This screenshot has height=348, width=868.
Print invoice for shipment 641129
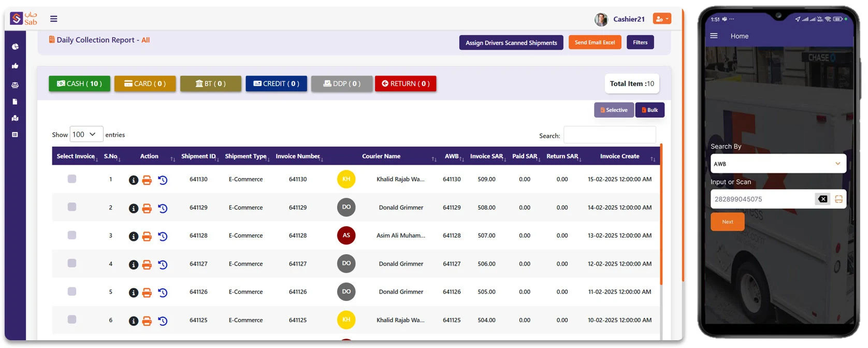click(x=147, y=208)
